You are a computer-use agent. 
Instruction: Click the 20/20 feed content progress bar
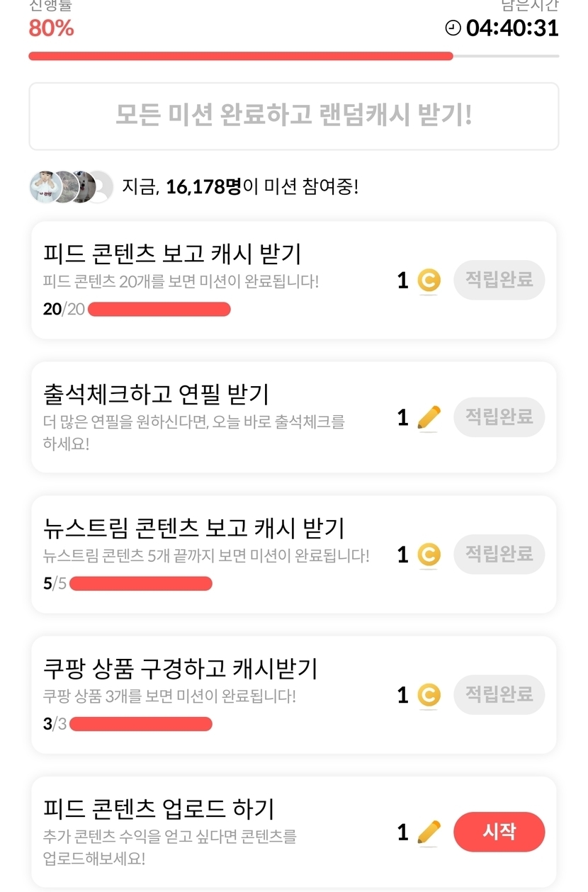click(x=159, y=309)
